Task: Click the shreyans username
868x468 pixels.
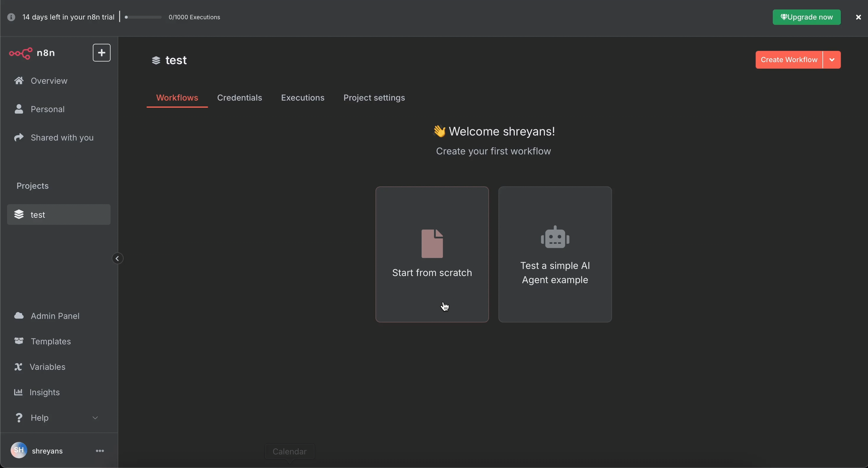Action: (x=47, y=451)
